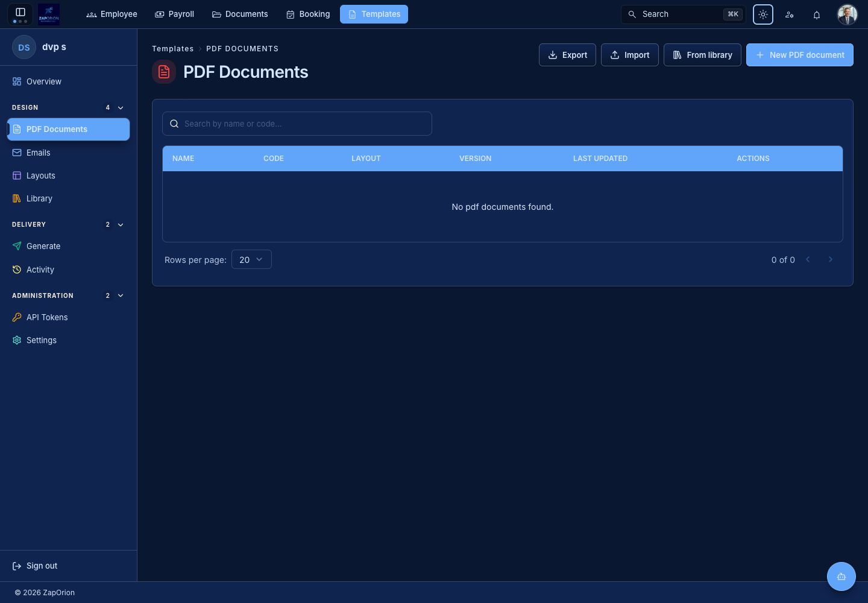This screenshot has height=603, width=868.
Task: Sort by the Code column header
Action: pyautogui.click(x=274, y=159)
